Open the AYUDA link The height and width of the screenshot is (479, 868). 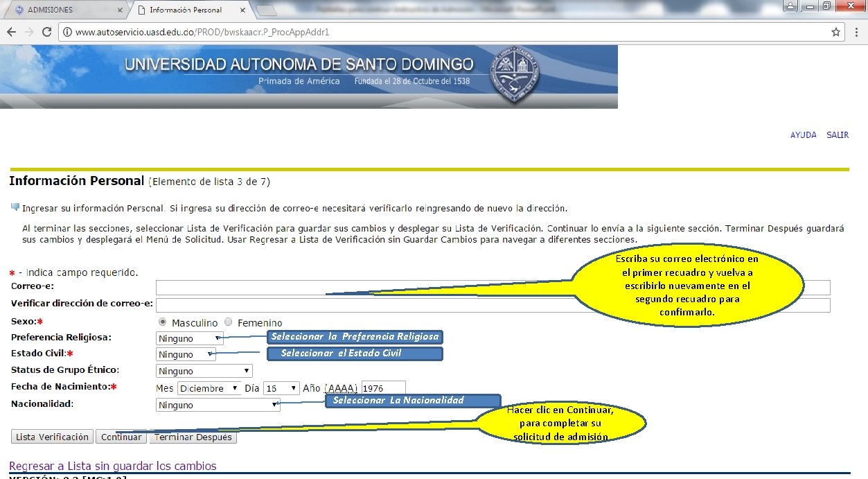click(804, 135)
